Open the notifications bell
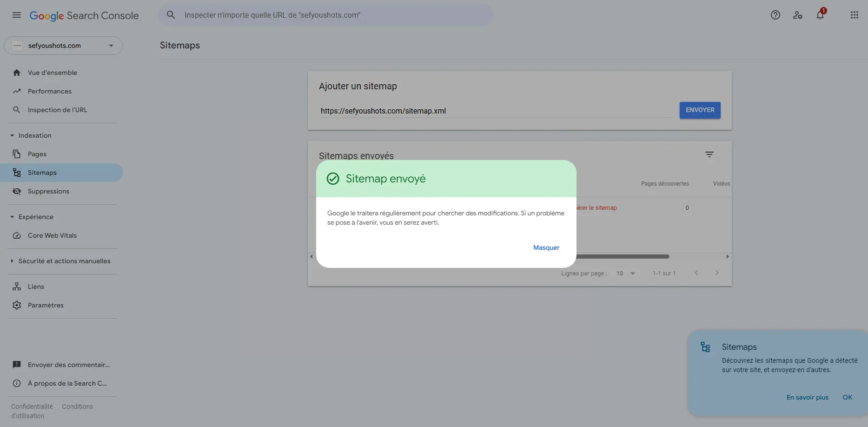 [x=820, y=15]
